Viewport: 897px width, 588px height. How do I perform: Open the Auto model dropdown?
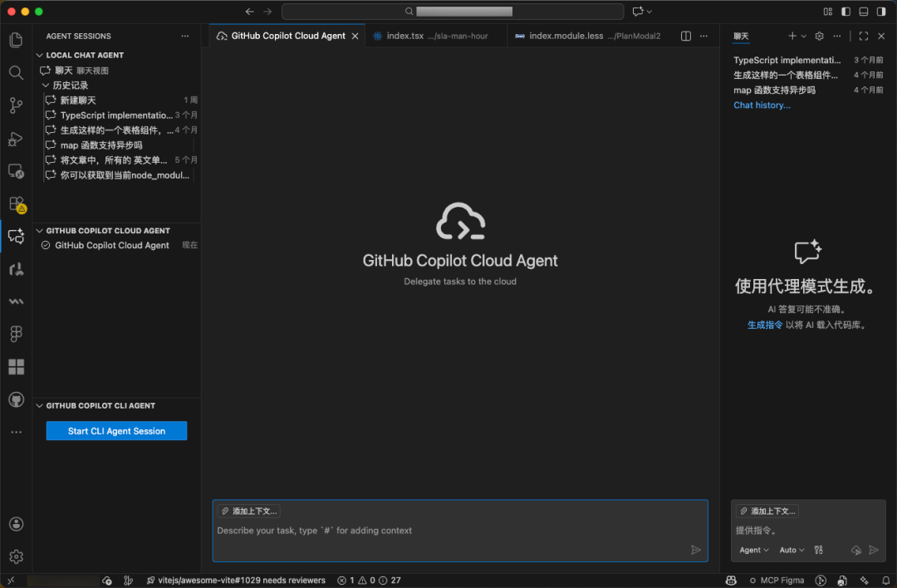tap(792, 550)
